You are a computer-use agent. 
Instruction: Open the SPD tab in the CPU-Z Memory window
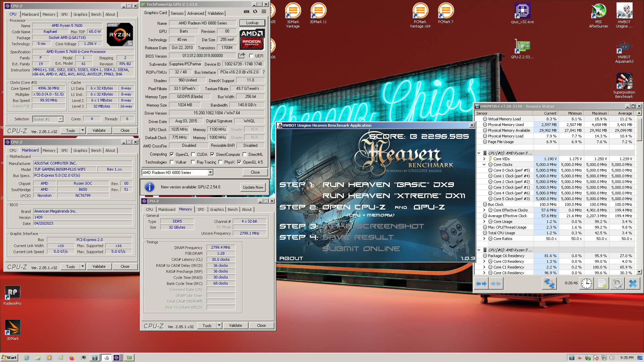[201, 209]
